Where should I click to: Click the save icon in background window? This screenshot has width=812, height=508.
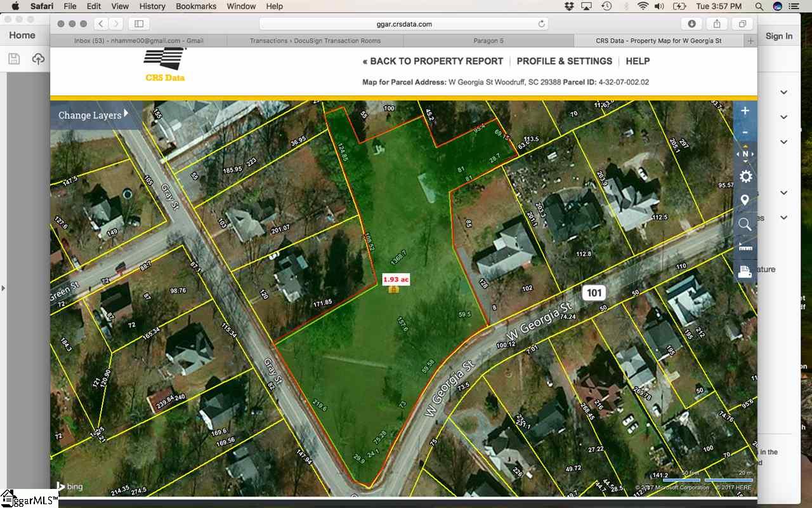(15, 59)
